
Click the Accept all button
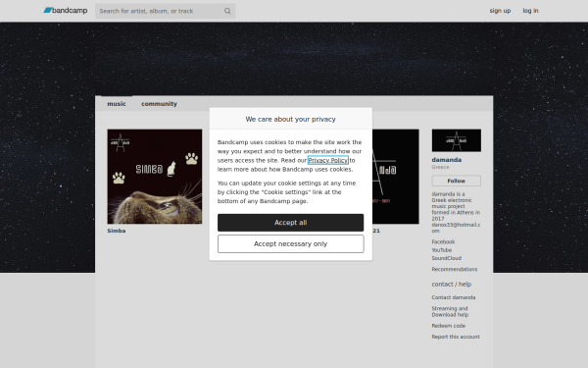[x=291, y=223]
